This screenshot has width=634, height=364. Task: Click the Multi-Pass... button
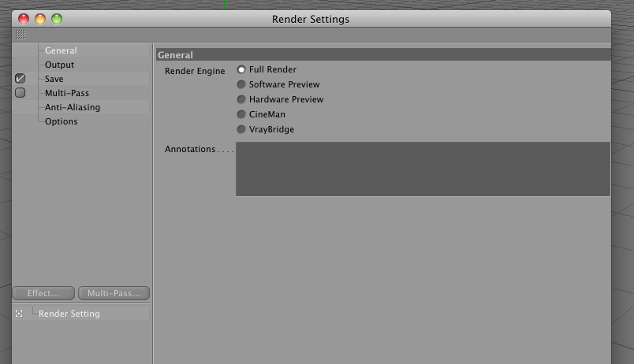(114, 293)
